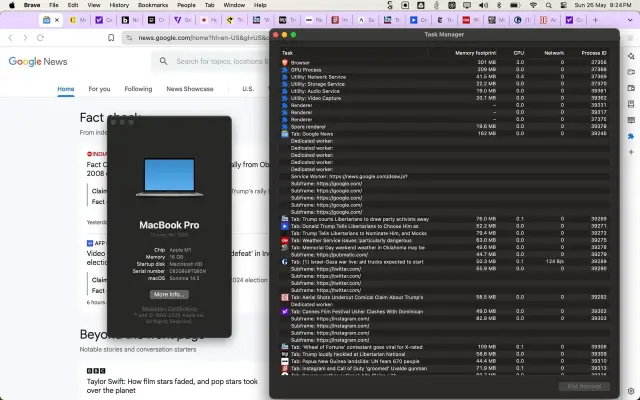
Task: Select 'Utility: Network Service' row
Action: pos(444,77)
